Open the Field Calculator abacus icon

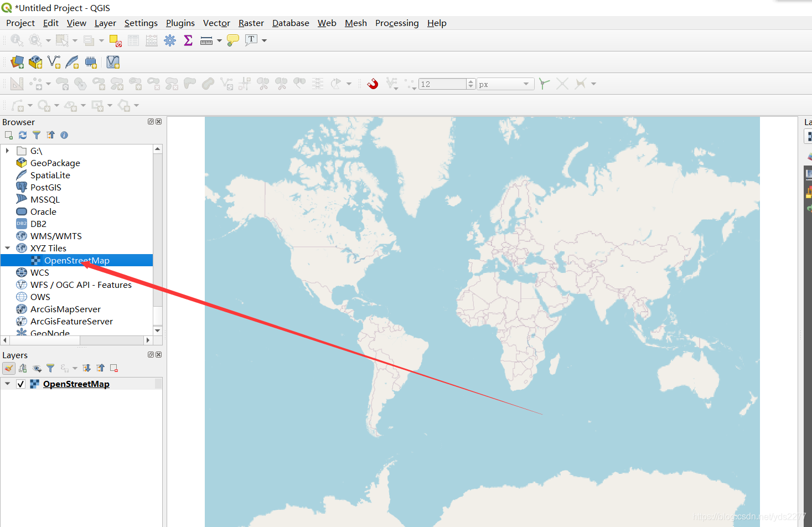(151, 40)
